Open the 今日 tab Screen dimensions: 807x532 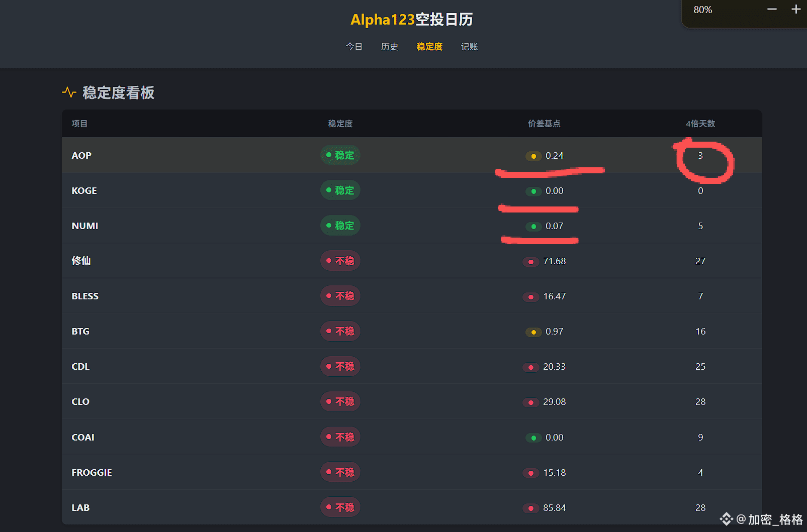pyautogui.click(x=354, y=47)
